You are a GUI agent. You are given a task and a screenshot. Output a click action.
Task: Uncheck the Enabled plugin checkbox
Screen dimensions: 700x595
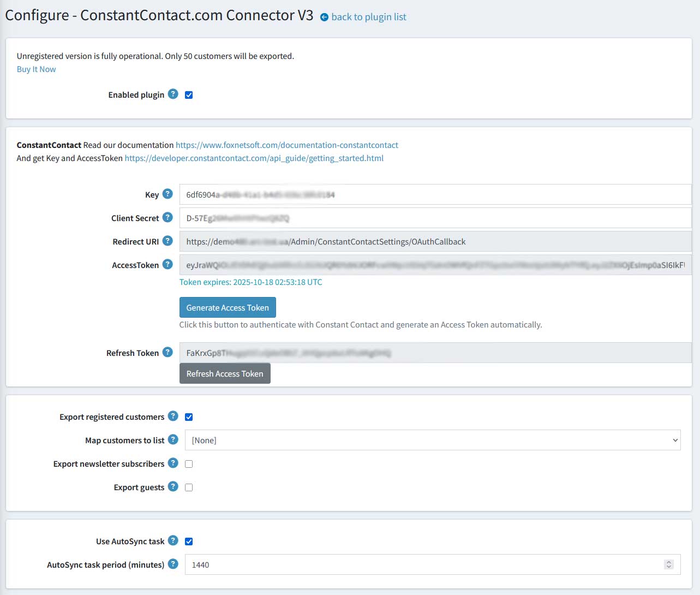(x=189, y=95)
